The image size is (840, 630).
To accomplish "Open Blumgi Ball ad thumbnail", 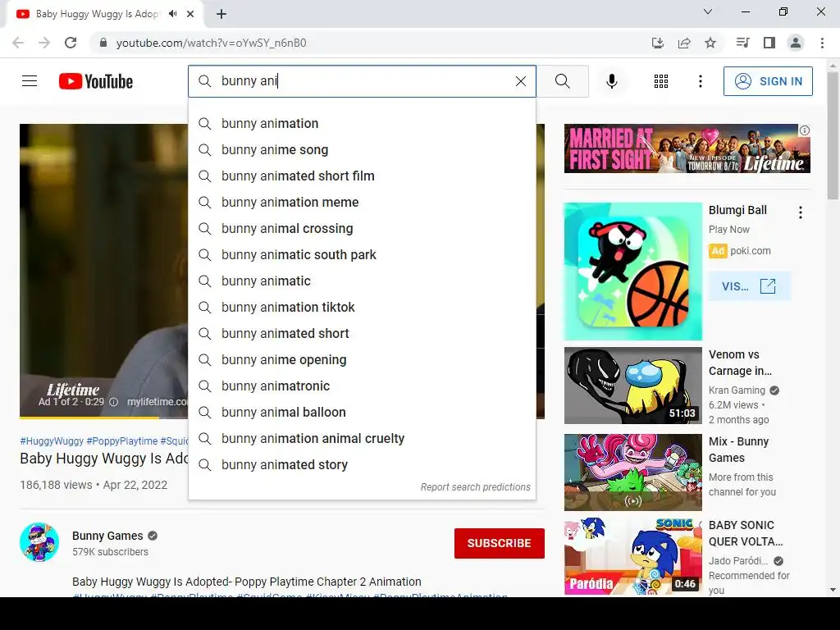I will tap(632, 272).
